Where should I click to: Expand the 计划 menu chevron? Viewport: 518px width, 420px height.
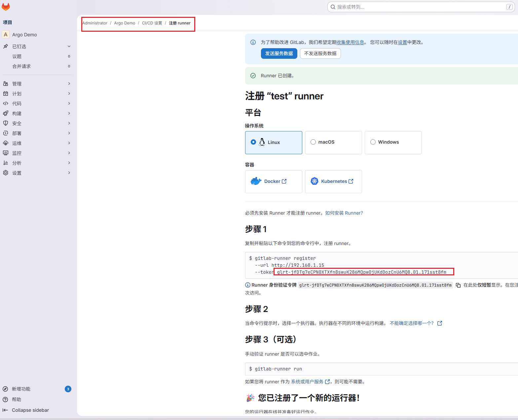[x=69, y=93]
